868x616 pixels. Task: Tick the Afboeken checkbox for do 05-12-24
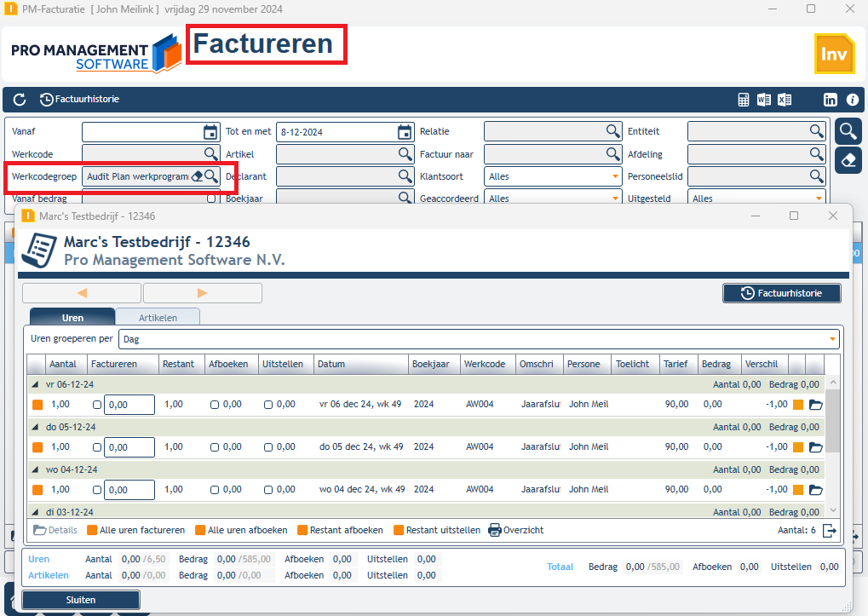point(215,447)
